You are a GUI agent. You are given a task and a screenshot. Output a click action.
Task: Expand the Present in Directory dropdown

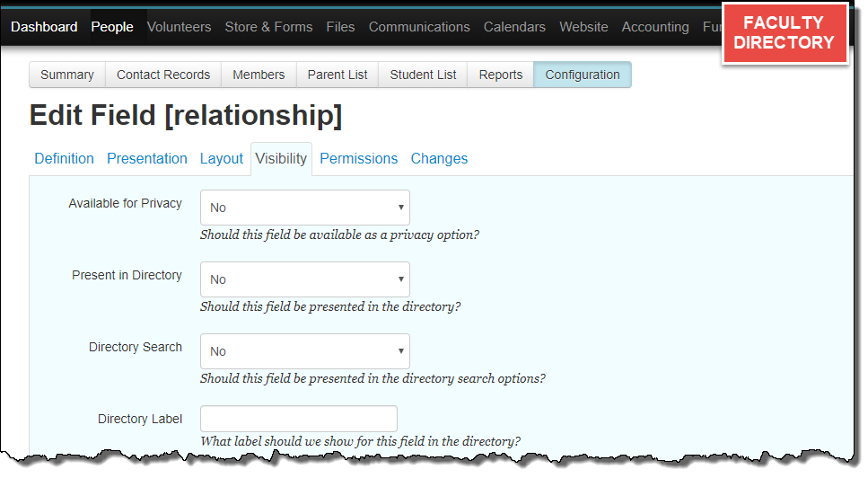[x=305, y=279]
